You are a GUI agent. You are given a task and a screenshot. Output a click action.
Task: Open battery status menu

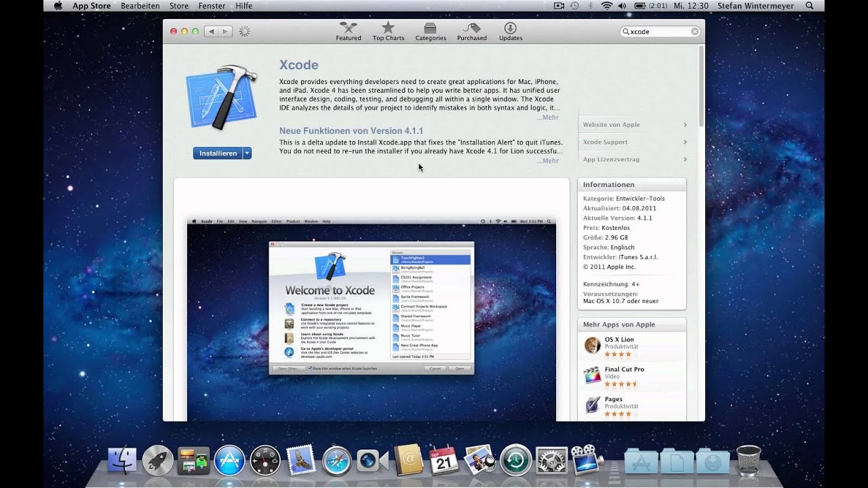pyautogui.click(x=650, y=5)
